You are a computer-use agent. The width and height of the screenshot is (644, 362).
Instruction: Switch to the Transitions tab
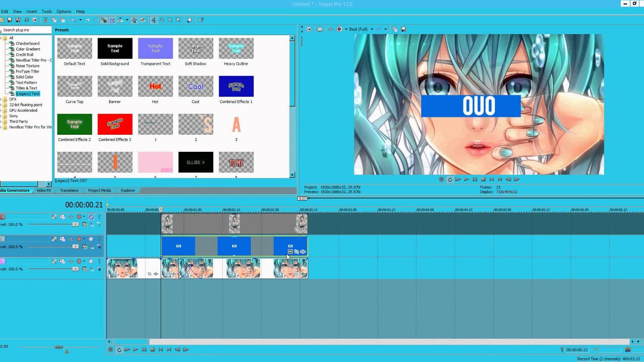pos(69,191)
